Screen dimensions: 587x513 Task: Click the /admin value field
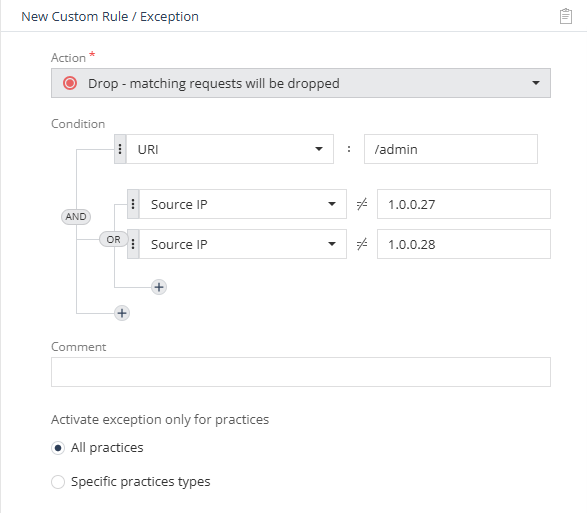click(451, 149)
